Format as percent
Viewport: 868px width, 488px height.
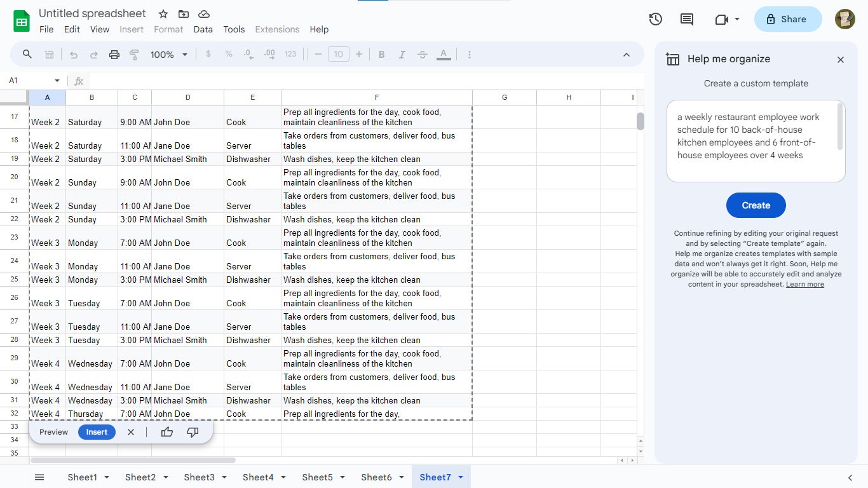pos(229,54)
